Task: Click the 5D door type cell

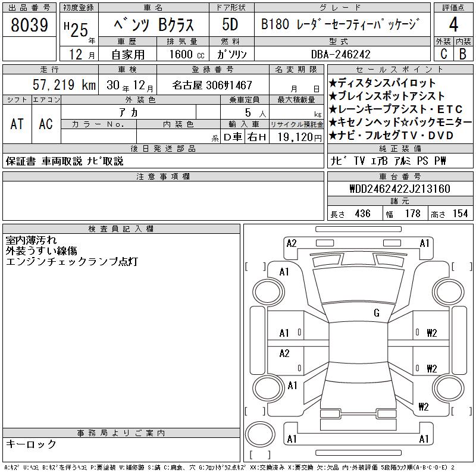Action: pyautogui.click(x=230, y=26)
